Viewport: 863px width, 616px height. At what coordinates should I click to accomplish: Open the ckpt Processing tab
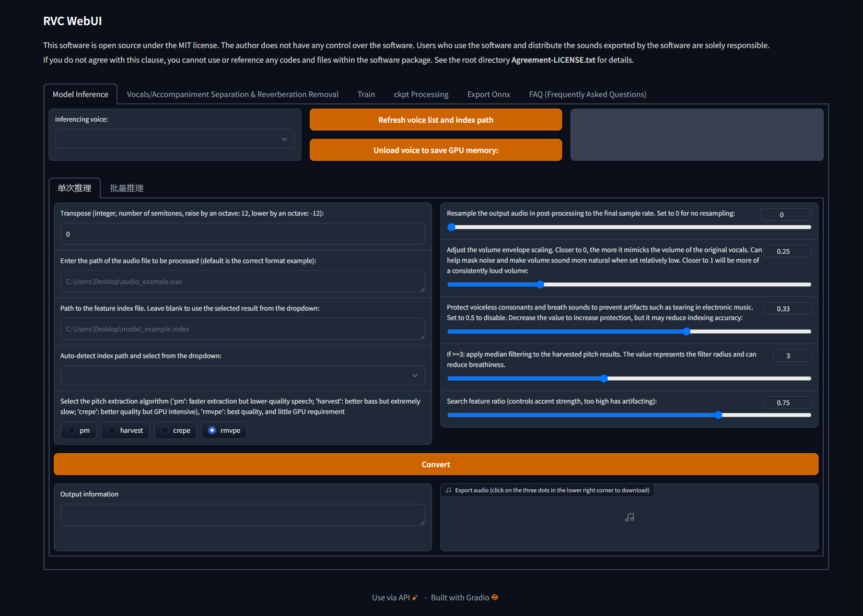[421, 94]
